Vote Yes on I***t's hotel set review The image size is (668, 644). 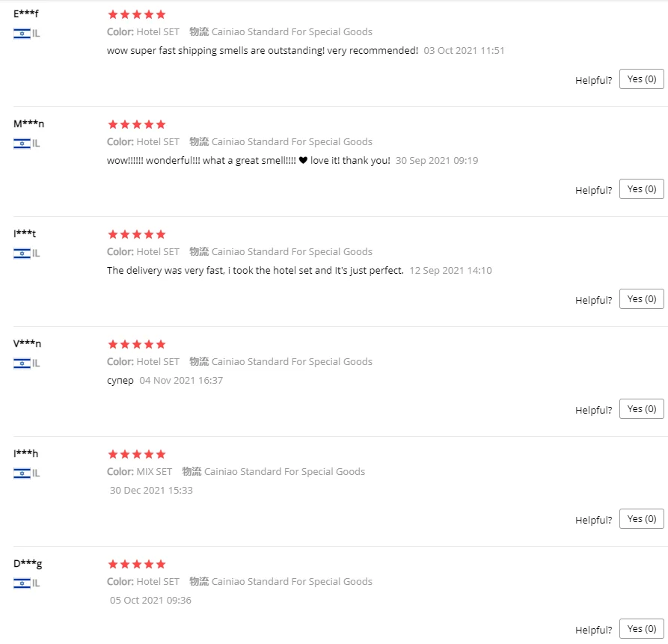(641, 299)
